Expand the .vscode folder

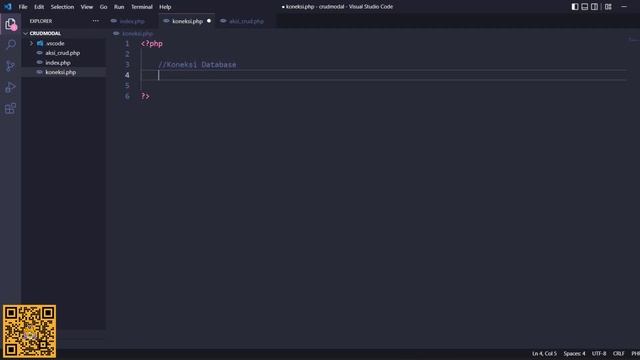[x=31, y=43]
